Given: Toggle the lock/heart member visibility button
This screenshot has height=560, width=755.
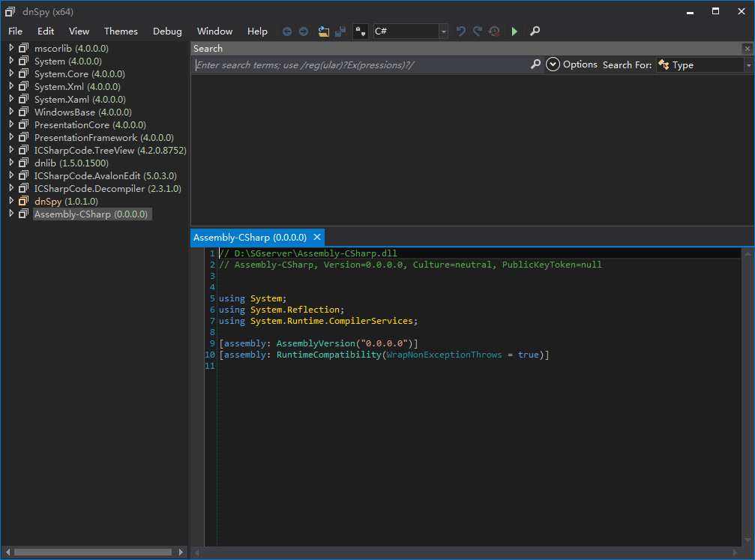Looking at the screenshot, I should (361, 31).
